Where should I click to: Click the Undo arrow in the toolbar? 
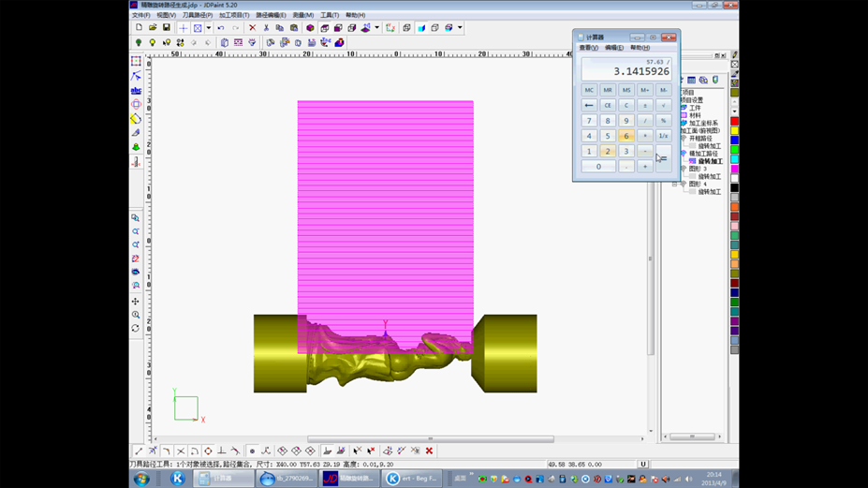tap(221, 28)
